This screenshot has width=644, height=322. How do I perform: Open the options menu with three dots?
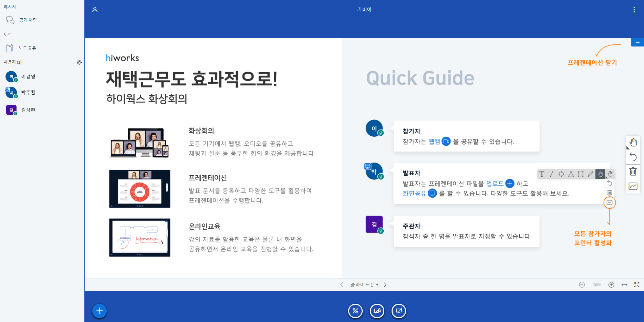pyautogui.click(x=634, y=10)
